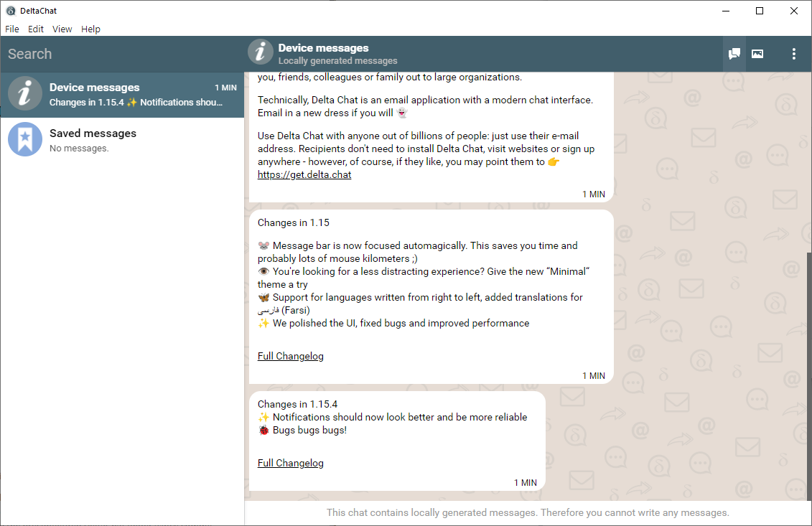Click the Search chats input field
The image size is (812, 526).
pyautogui.click(x=122, y=54)
